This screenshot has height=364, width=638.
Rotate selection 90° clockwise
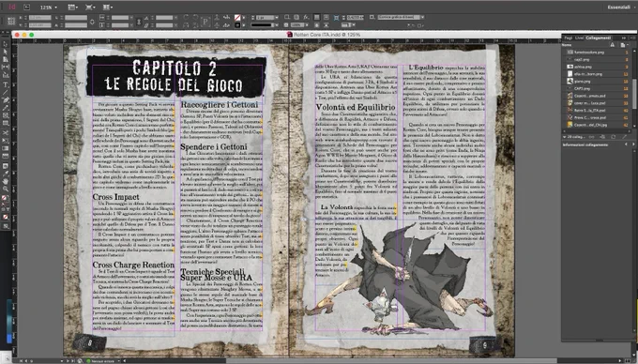[186, 17]
